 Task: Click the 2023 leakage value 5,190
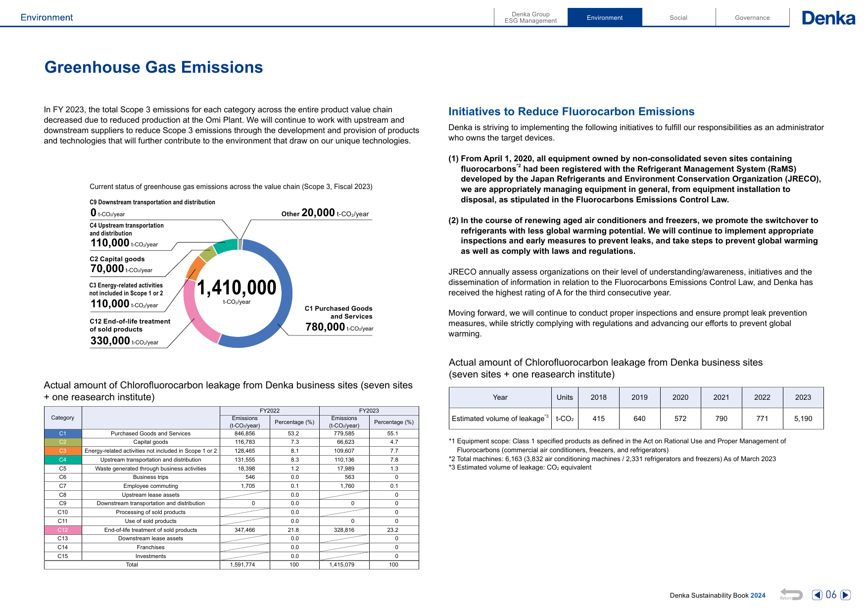coord(803,419)
